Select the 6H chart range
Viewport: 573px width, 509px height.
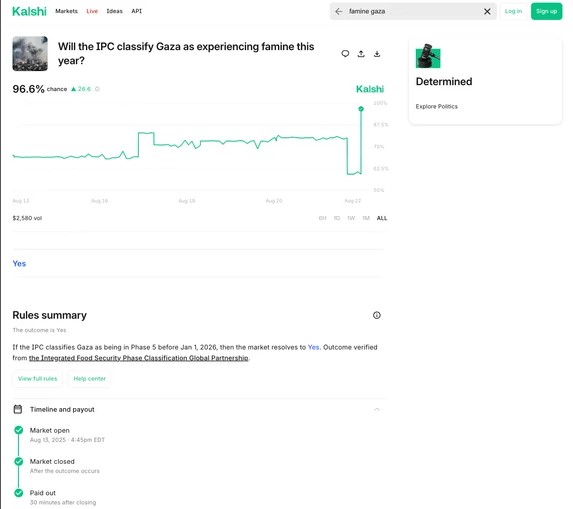[322, 218]
